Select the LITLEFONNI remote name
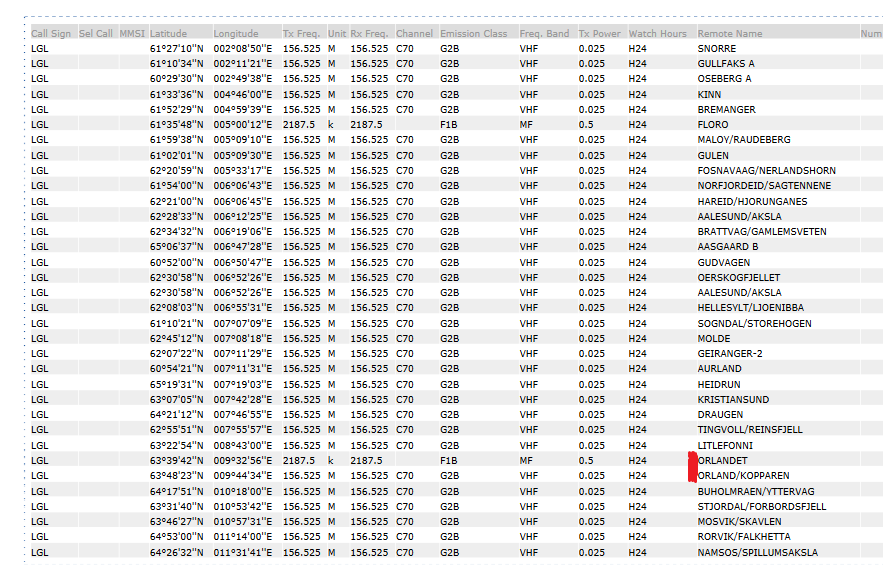Viewport: 883px width, 583px height. point(725,445)
